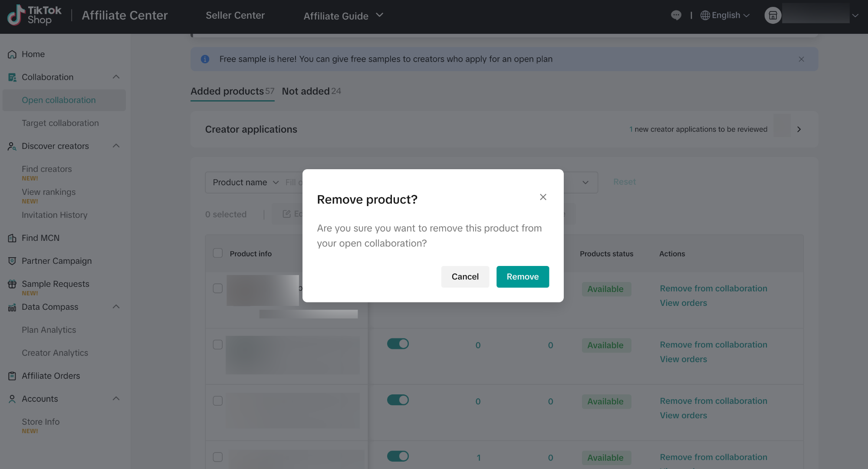This screenshot has height=469, width=868.
Task: Confirm with the Remove button
Action: (x=523, y=277)
